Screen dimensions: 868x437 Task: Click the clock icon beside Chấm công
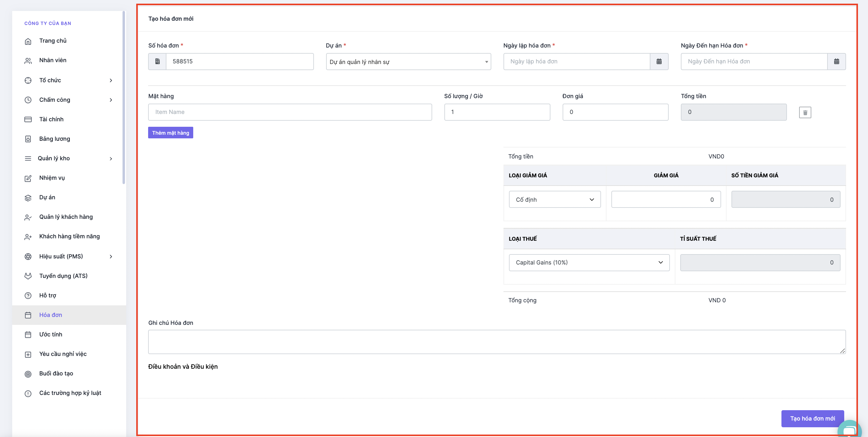28,100
